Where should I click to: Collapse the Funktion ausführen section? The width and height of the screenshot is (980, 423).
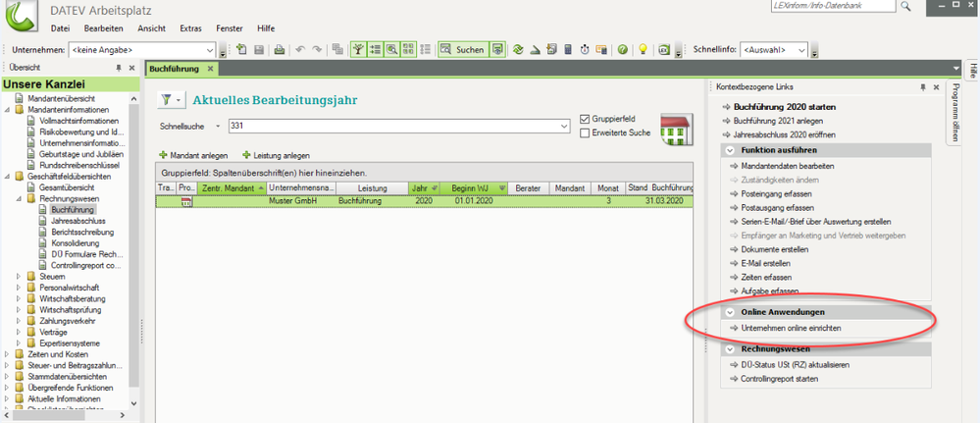pyautogui.click(x=730, y=150)
